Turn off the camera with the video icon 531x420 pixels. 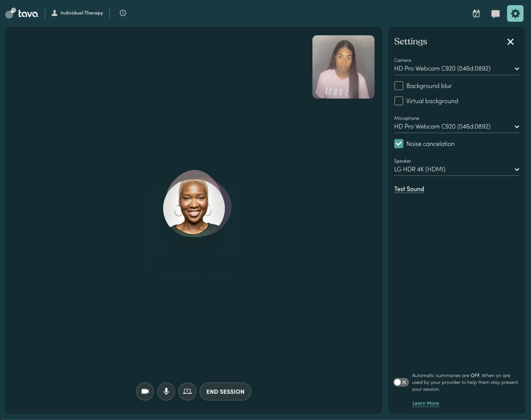click(145, 391)
